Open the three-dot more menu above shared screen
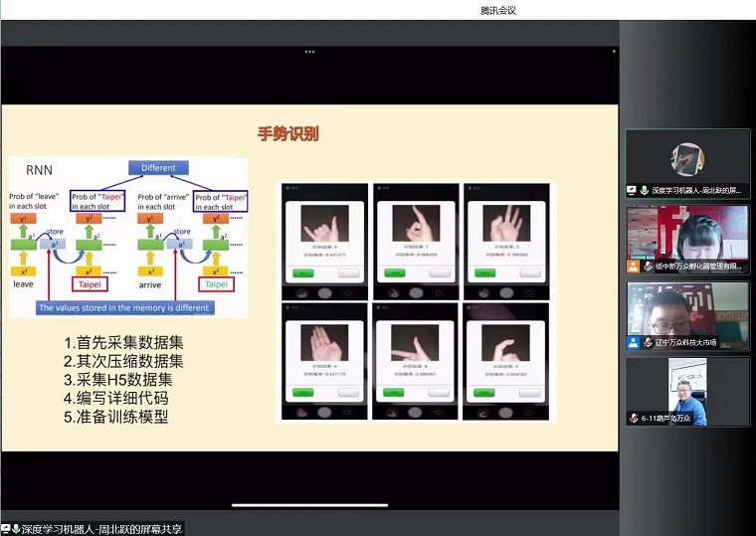 tap(309, 52)
